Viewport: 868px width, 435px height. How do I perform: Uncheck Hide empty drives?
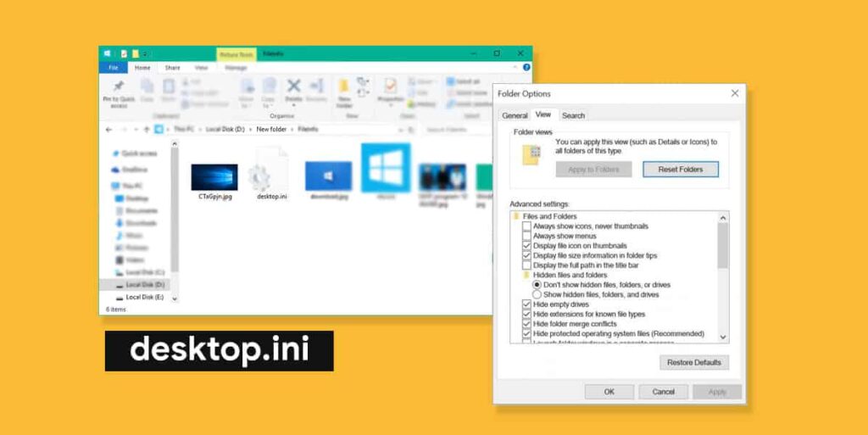point(526,305)
